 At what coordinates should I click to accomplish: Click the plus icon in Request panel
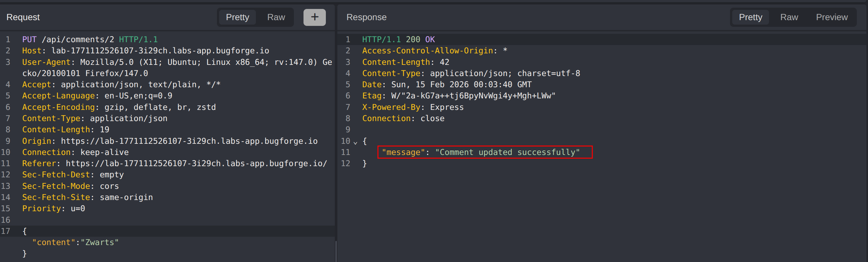(314, 17)
